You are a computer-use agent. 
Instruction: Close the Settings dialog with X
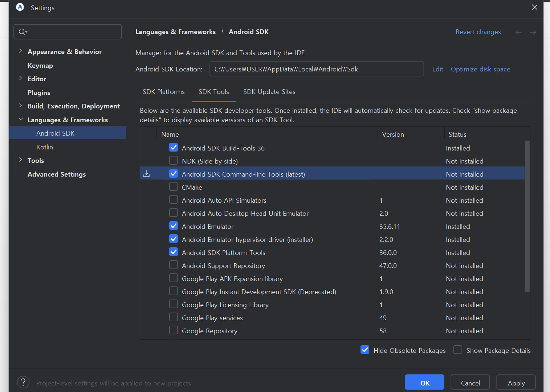click(x=534, y=7)
